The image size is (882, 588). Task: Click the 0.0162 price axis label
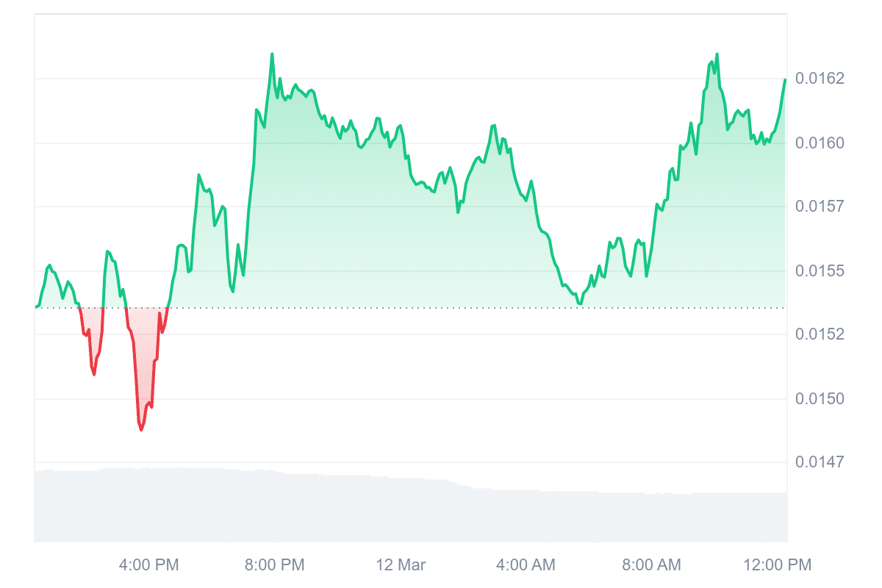pyautogui.click(x=820, y=79)
